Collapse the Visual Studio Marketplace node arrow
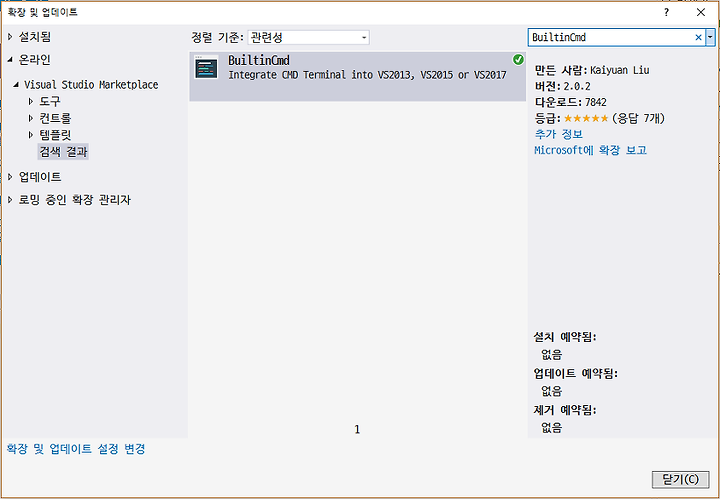 pyautogui.click(x=16, y=84)
